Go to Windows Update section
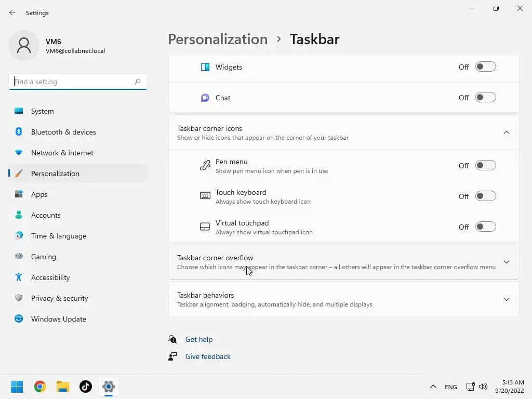This screenshot has height=399, width=532. [59, 319]
